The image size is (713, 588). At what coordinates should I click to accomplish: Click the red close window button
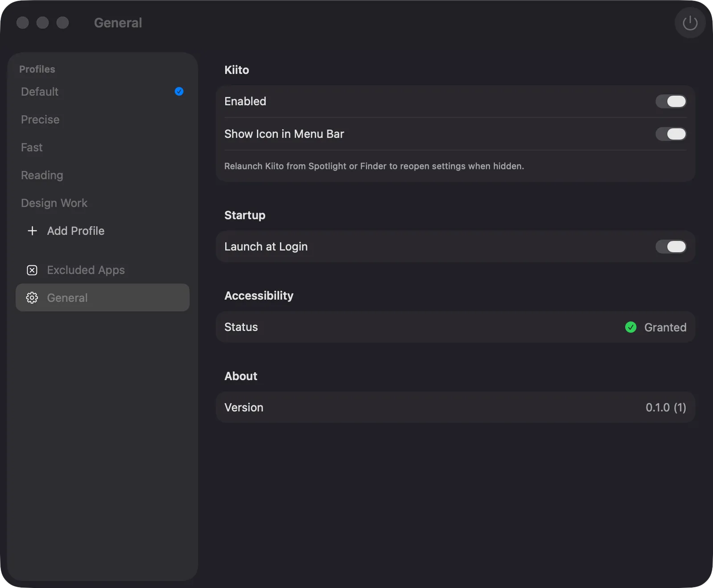point(23,23)
